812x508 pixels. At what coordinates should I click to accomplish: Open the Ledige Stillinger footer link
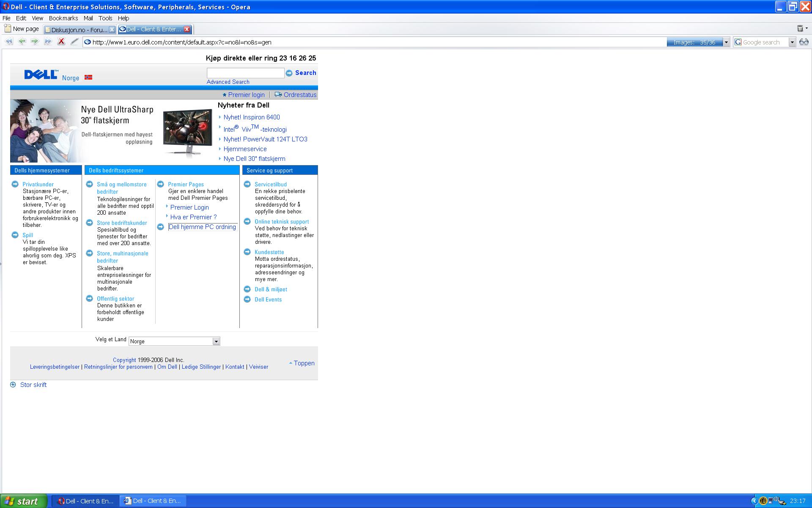(x=201, y=367)
